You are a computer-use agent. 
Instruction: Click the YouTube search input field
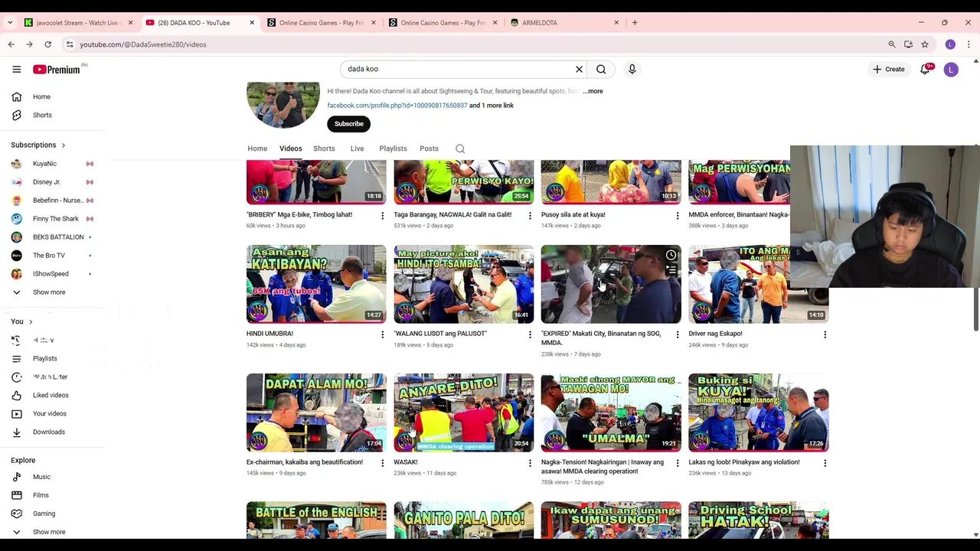[458, 70]
